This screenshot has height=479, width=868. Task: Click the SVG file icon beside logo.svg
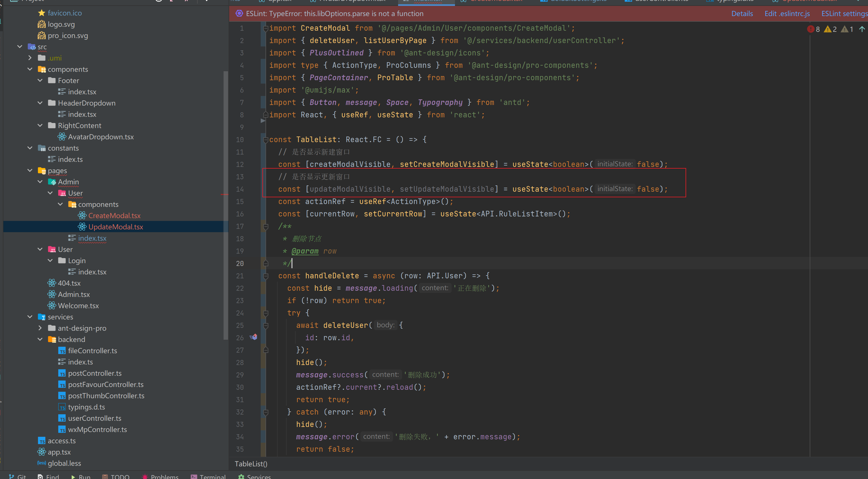pyautogui.click(x=41, y=24)
